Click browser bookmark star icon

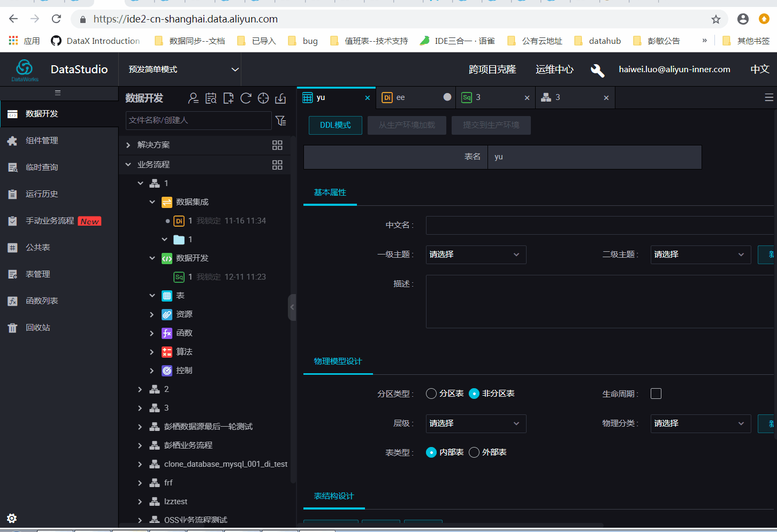click(716, 19)
